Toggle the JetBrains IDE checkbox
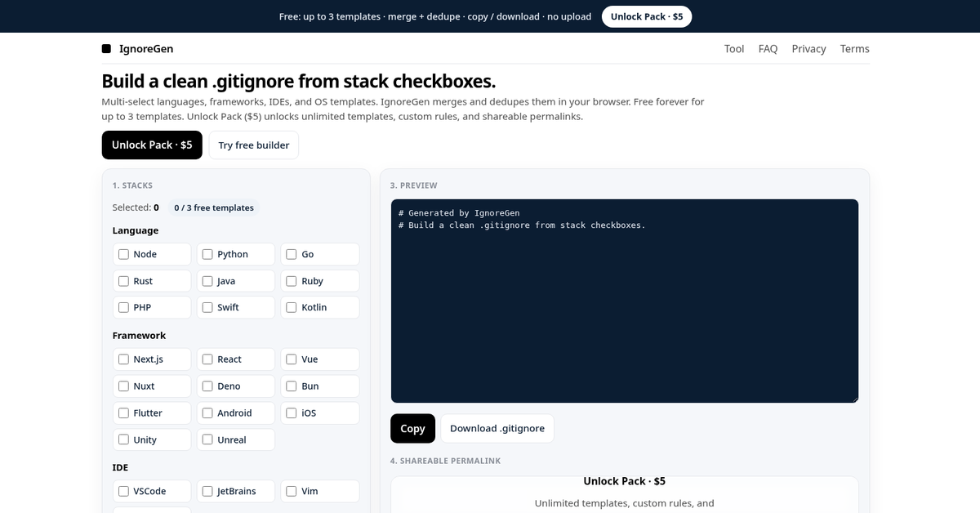Screen dimensions: 980x513 207,491
